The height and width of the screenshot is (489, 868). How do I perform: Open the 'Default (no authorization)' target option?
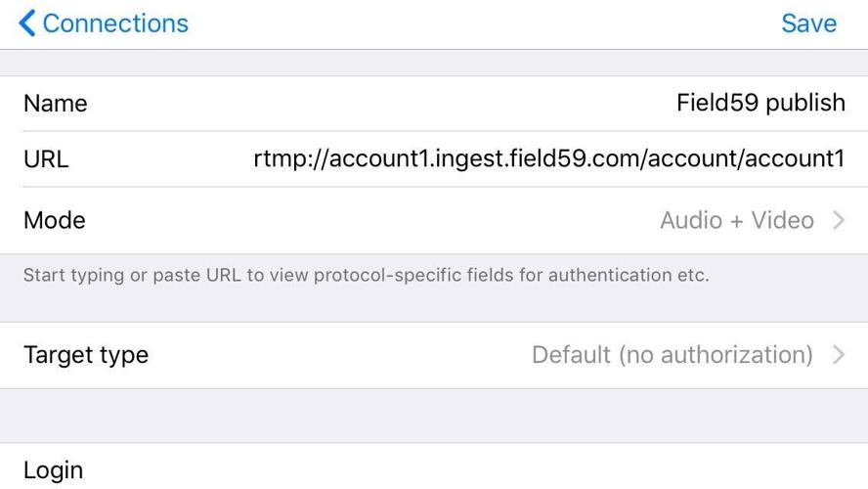(672, 354)
